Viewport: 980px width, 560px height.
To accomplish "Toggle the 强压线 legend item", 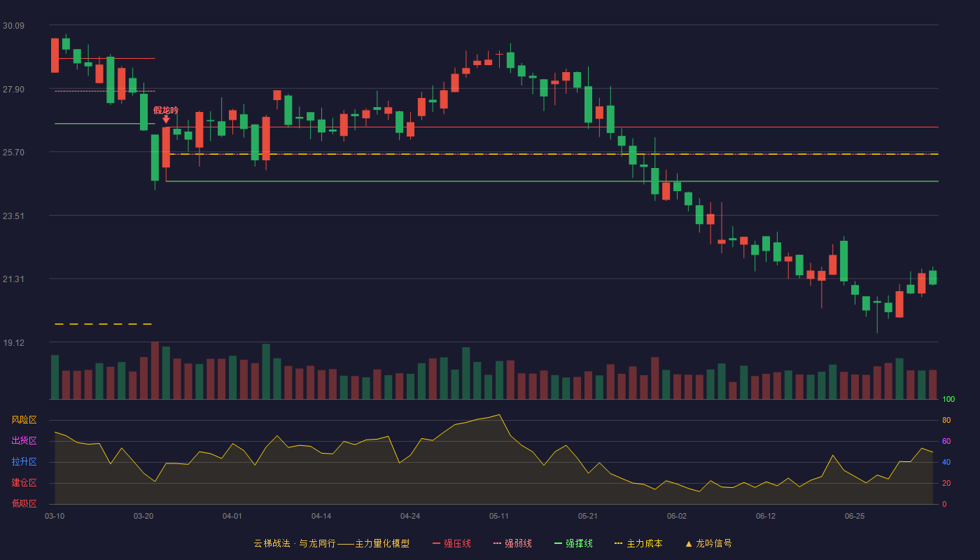I will (x=451, y=543).
